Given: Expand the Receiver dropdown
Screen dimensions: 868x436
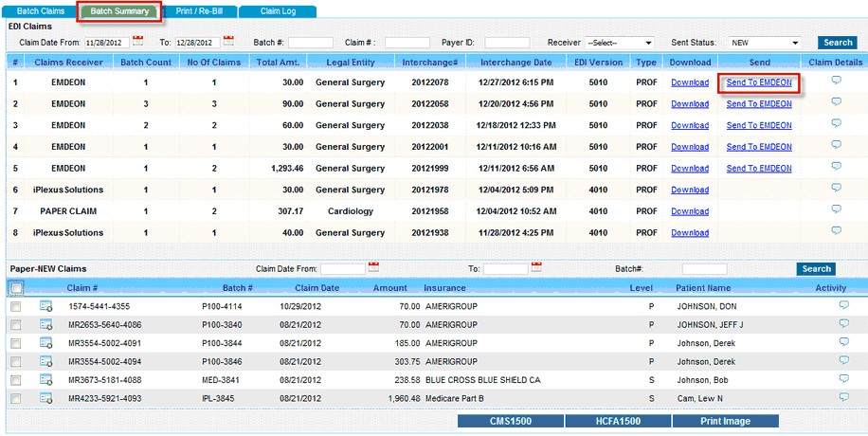Looking at the screenshot, I should click(x=620, y=43).
